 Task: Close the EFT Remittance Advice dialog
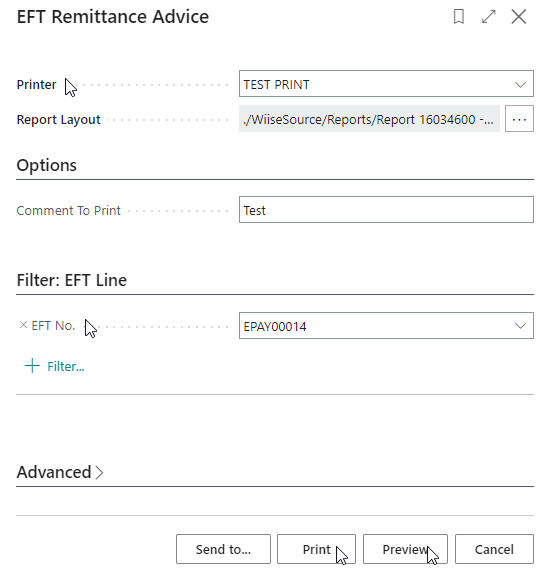coord(519,17)
